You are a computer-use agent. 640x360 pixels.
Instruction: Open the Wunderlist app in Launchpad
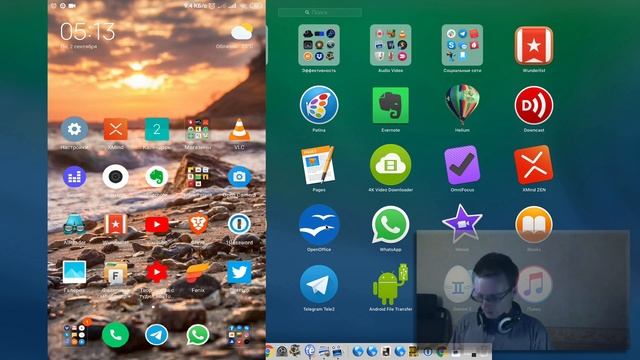click(533, 46)
